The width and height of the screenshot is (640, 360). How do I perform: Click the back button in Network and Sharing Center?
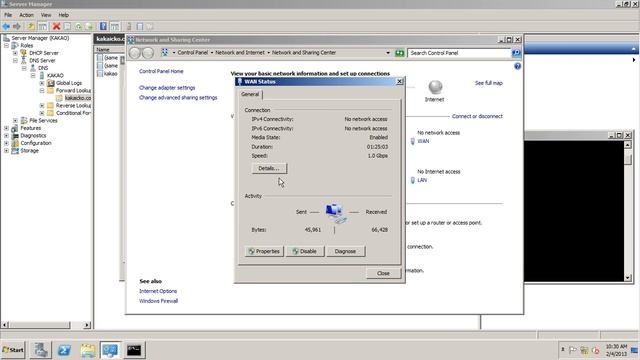click(x=134, y=53)
